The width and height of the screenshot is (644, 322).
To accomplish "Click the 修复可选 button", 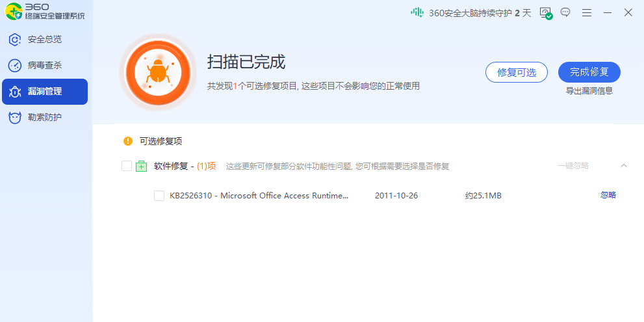I will click(517, 72).
